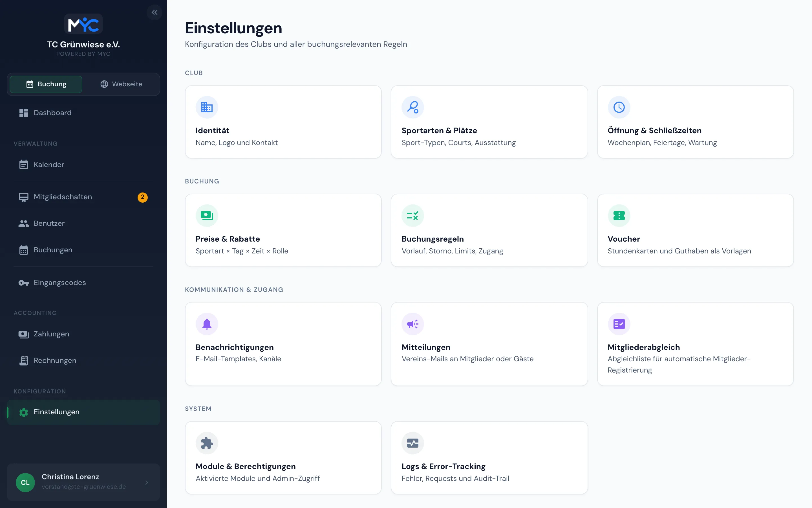Open the Mitteilungen card
The height and width of the screenshot is (508, 812).
[489, 344]
